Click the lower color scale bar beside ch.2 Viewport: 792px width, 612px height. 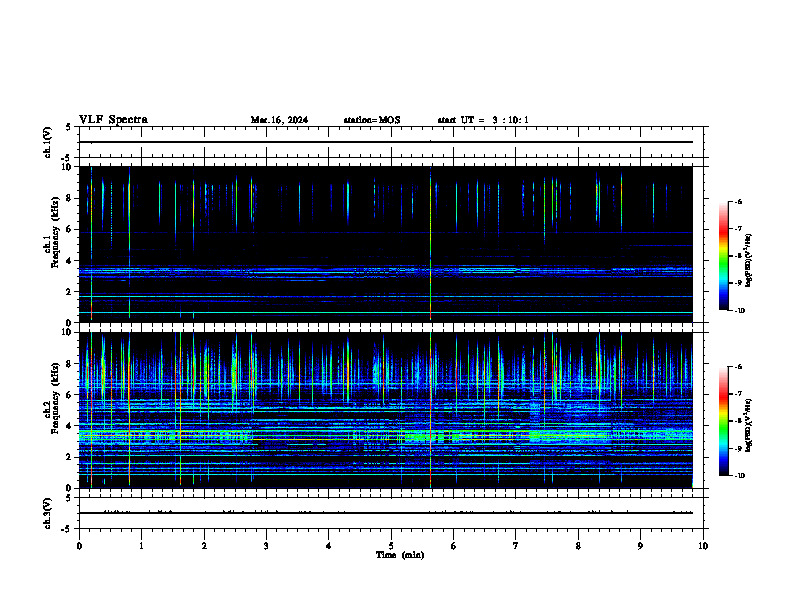[723, 421]
